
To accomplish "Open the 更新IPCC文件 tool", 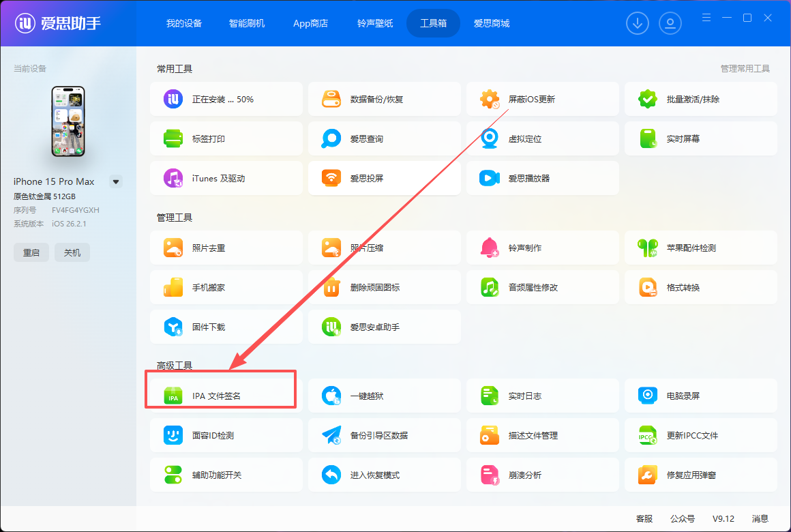I will tap(701, 435).
